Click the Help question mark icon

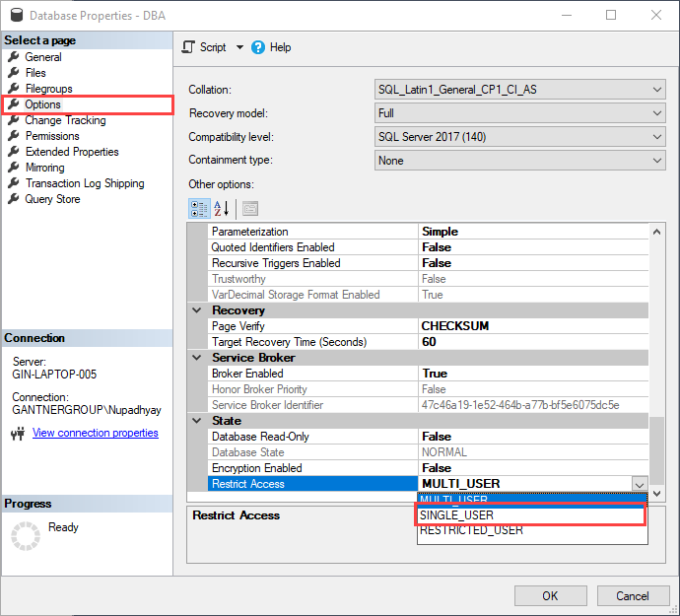click(257, 47)
